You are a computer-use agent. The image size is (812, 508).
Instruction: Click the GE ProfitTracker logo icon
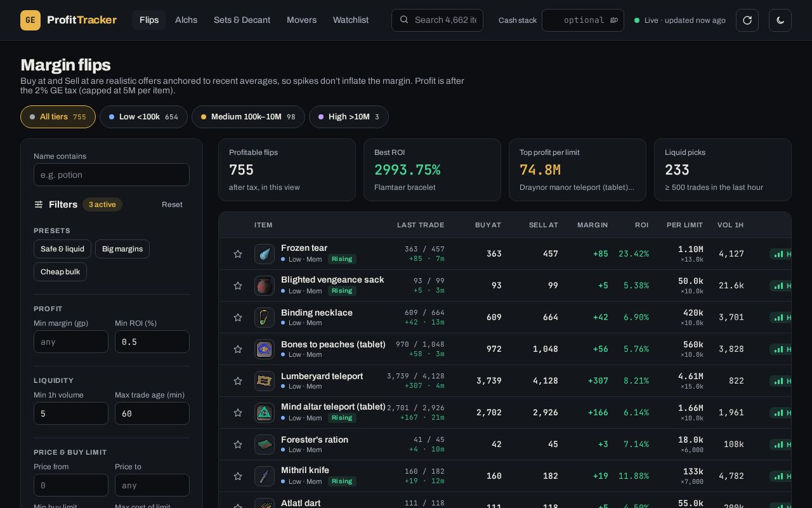[x=30, y=20]
